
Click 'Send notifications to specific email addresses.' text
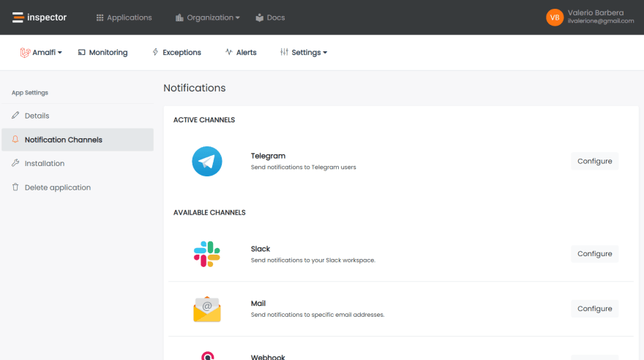tap(318, 315)
